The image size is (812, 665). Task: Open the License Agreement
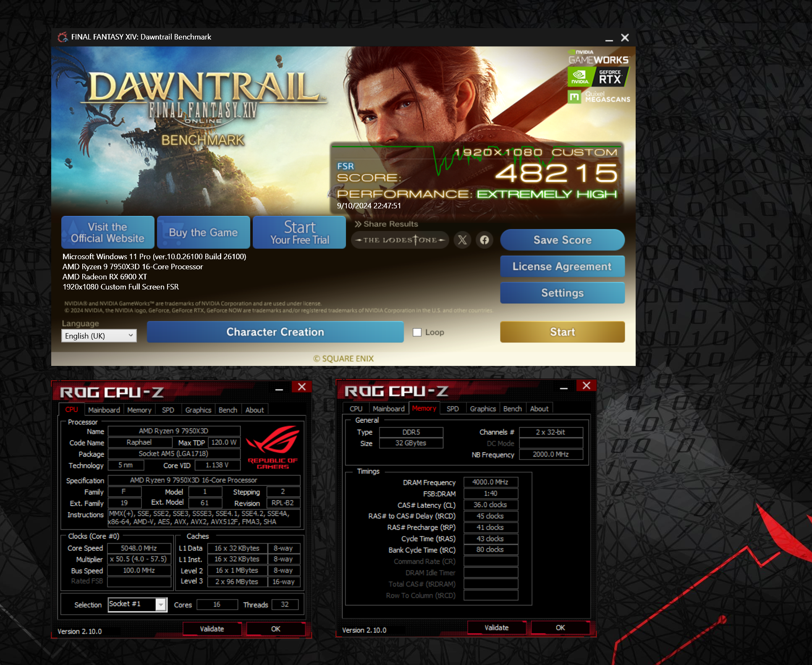(x=562, y=266)
